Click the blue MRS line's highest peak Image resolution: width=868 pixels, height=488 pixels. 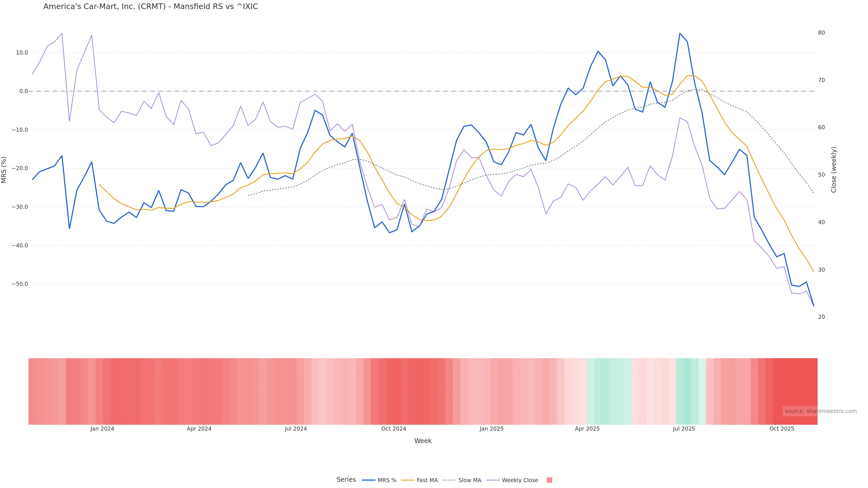(x=680, y=33)
